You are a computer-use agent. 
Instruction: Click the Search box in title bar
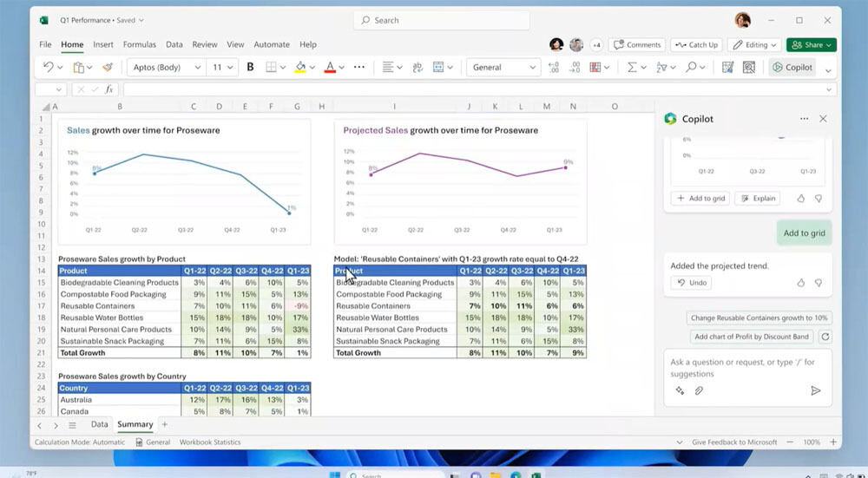click(x=441, y=21)
